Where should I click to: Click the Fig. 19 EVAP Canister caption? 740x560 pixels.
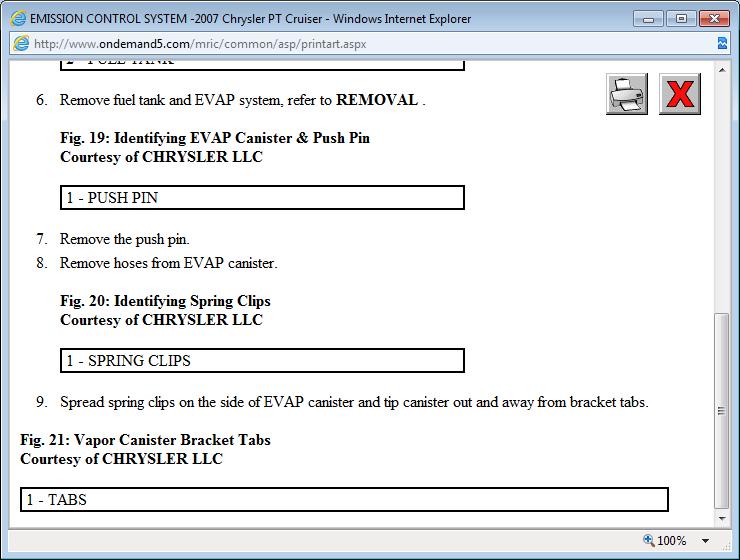click(215, 138)
